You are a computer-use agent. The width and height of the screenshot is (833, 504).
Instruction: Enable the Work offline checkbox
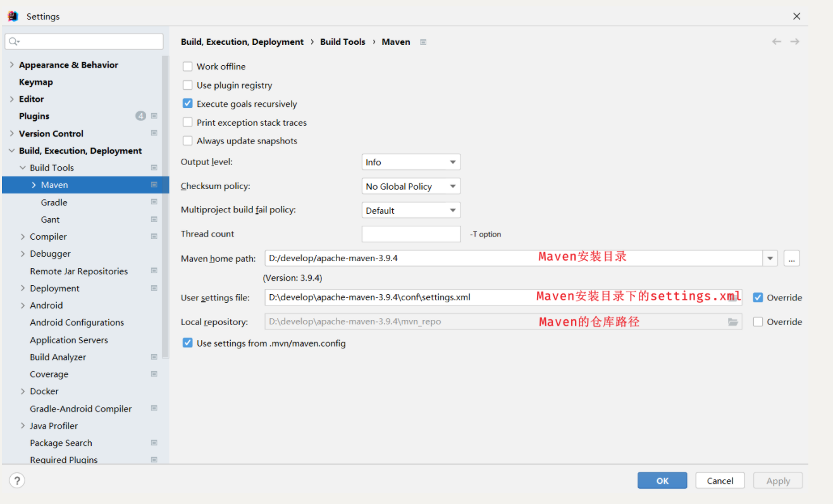coord(188,66)
